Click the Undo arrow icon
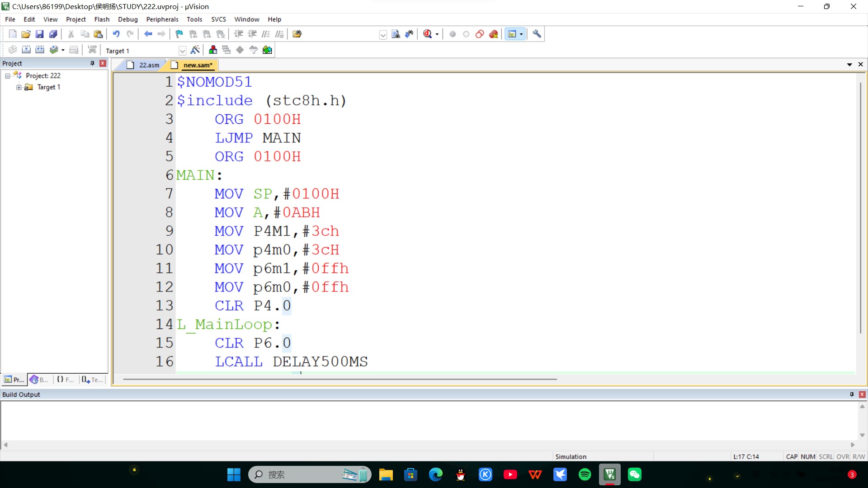Screen dimensions: 868x488 click(x=116, y=34)
